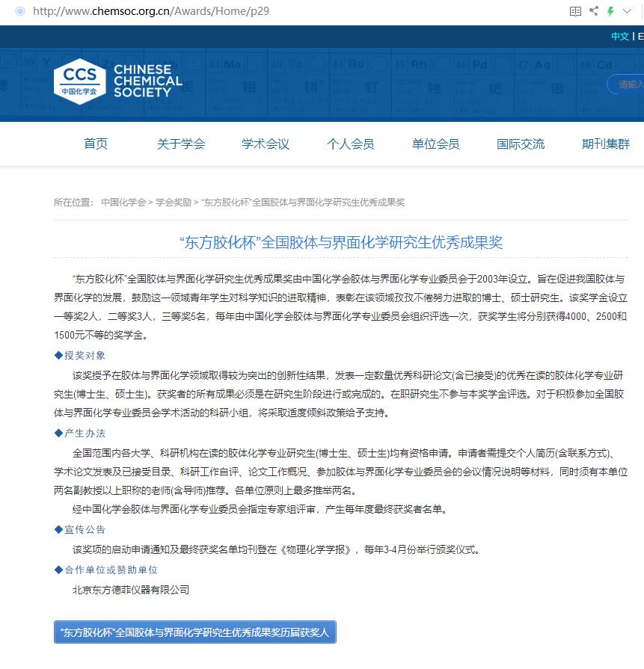
Task: Click the 宣传公告 section heading
Action: point(80,529)
